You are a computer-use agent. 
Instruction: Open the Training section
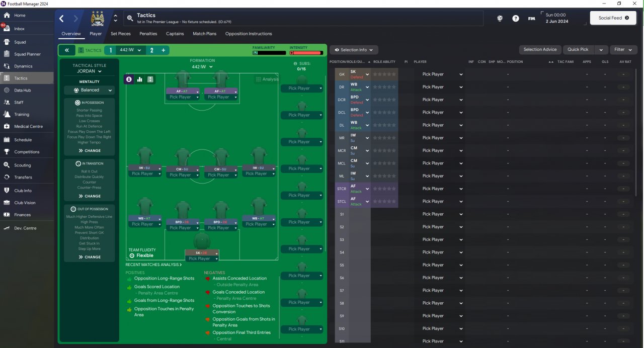[x=22, y=115]
